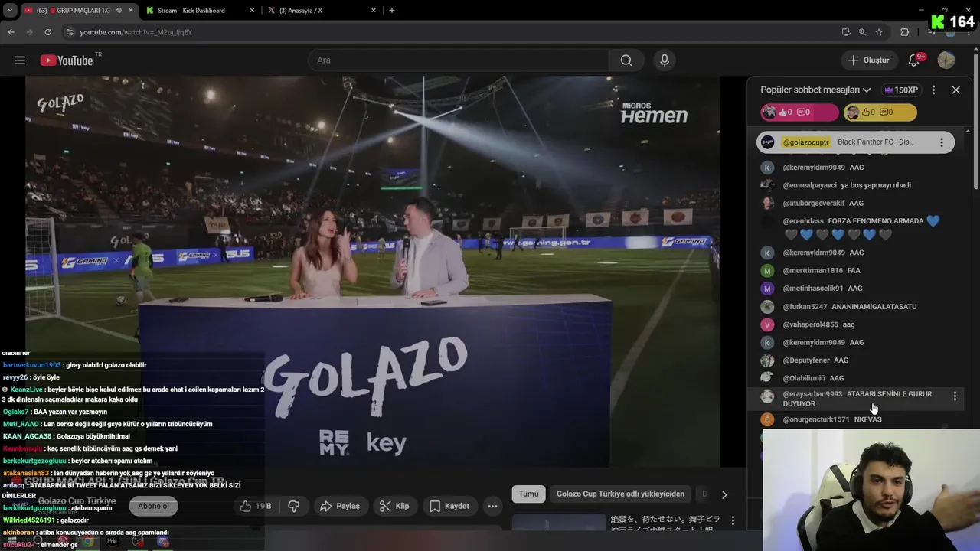Click the 150XP badge in chat header
Viewport: 980px width, 551px height.
pyautogui.click(x=901, y=90)
